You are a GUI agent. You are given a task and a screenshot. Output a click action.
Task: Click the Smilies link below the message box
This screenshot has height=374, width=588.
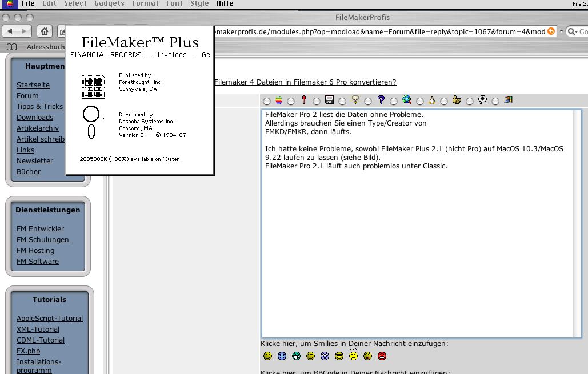pos(326,344)
